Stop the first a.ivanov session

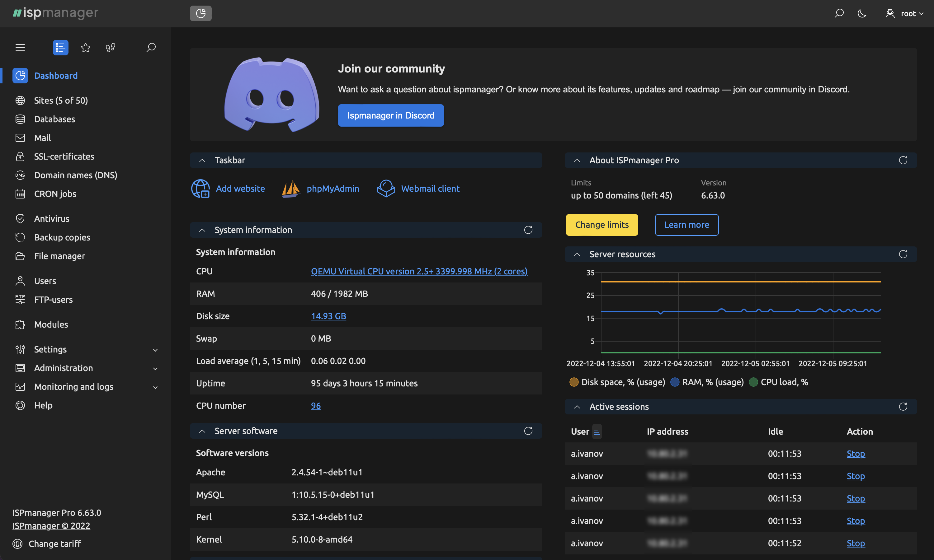click(x=856, y=454)
